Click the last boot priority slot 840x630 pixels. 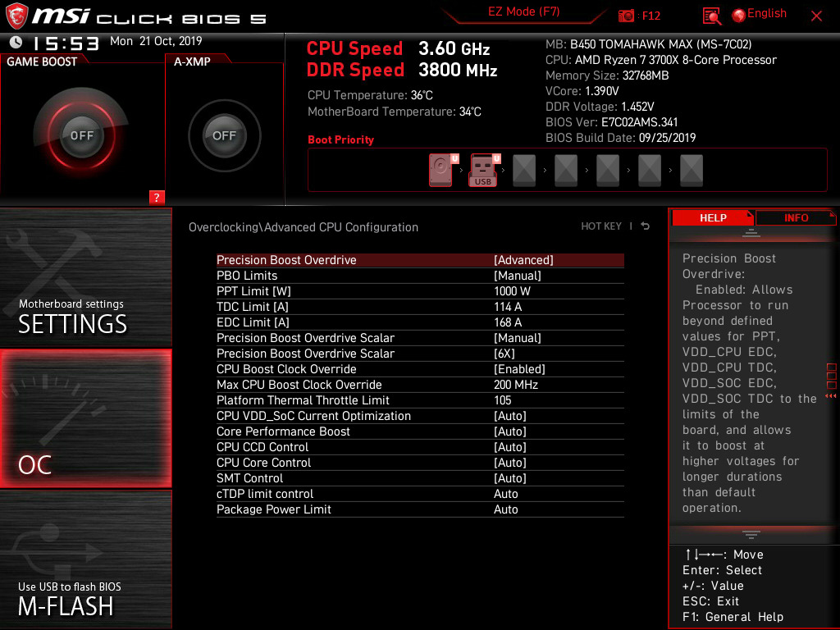692,171
